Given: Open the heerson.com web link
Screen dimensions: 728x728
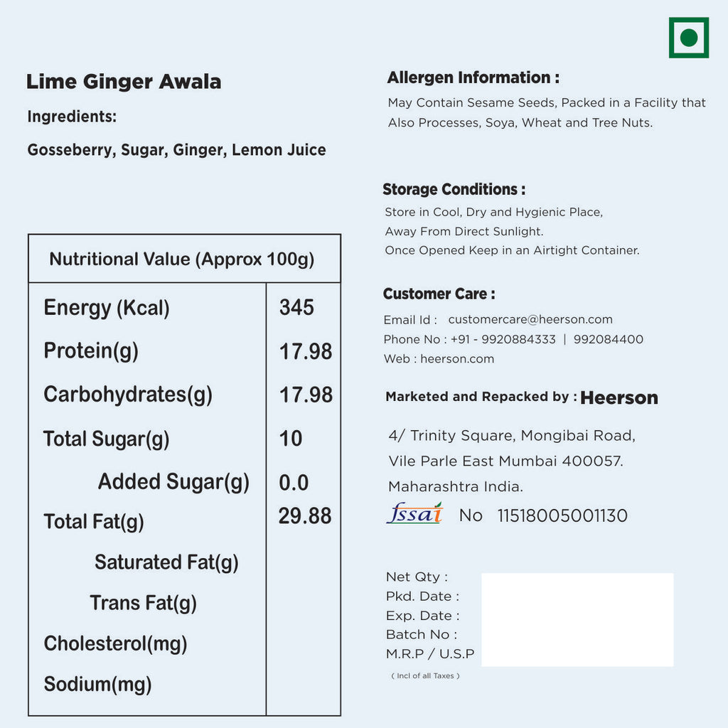Looking at the screenshot, I should pos(456,359).
